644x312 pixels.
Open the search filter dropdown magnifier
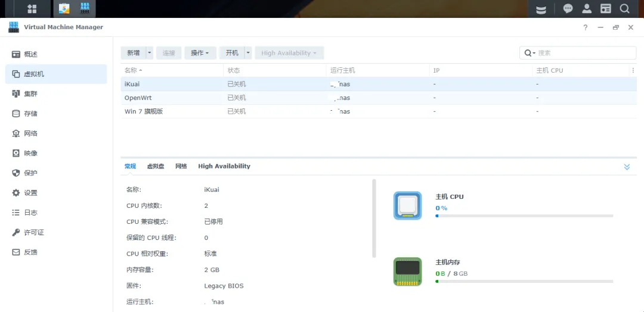pos(530,53)
